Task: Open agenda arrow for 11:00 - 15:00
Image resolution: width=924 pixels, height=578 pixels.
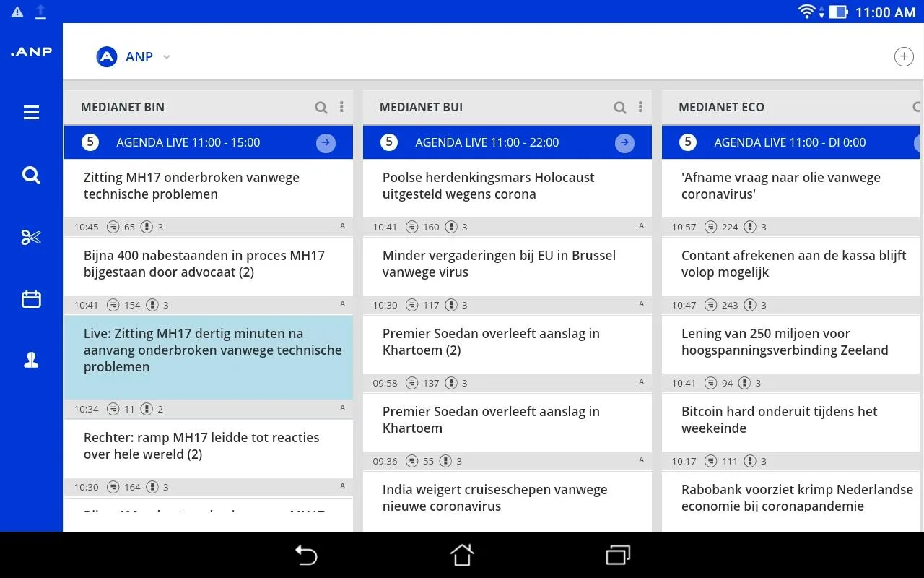Action: click(x=326, y=143)
